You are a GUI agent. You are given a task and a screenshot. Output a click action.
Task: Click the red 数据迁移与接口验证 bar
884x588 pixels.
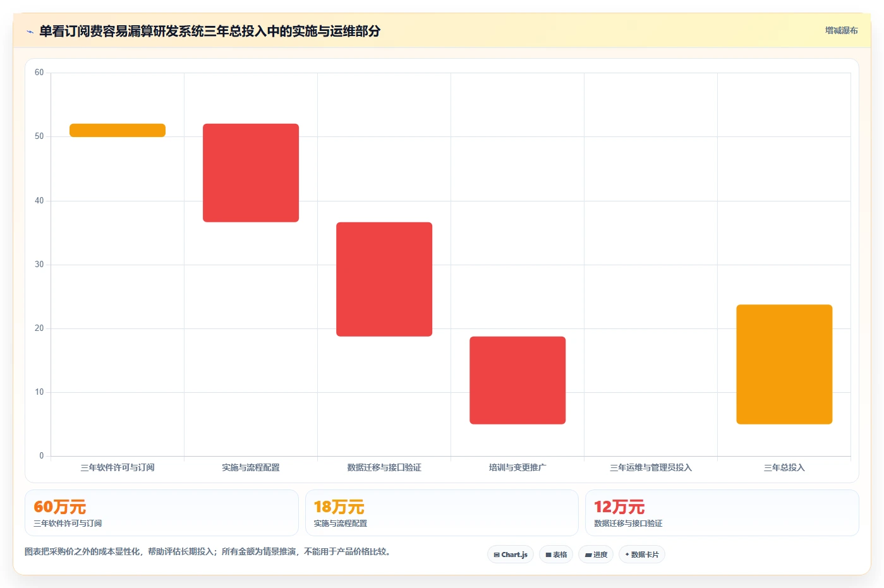point(384,279)
